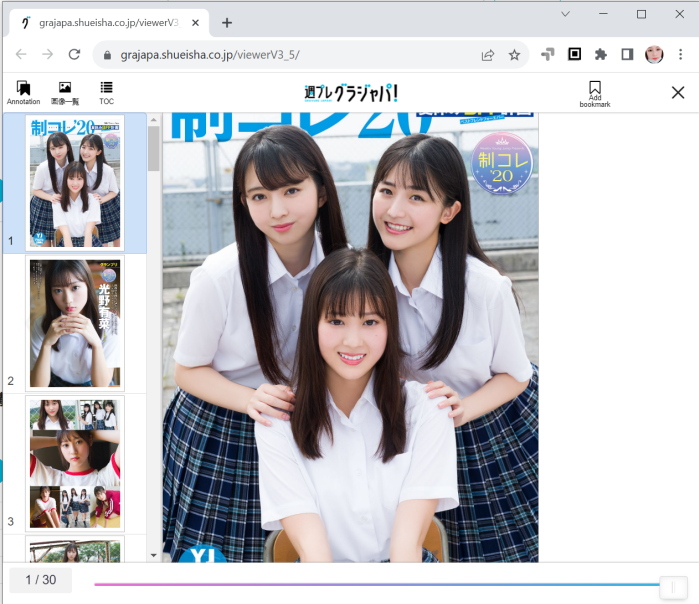Image resolution: width=699 pixels, height=604 pixels.
Task: Select page 3 thumbnail
Action: (75, 464)
